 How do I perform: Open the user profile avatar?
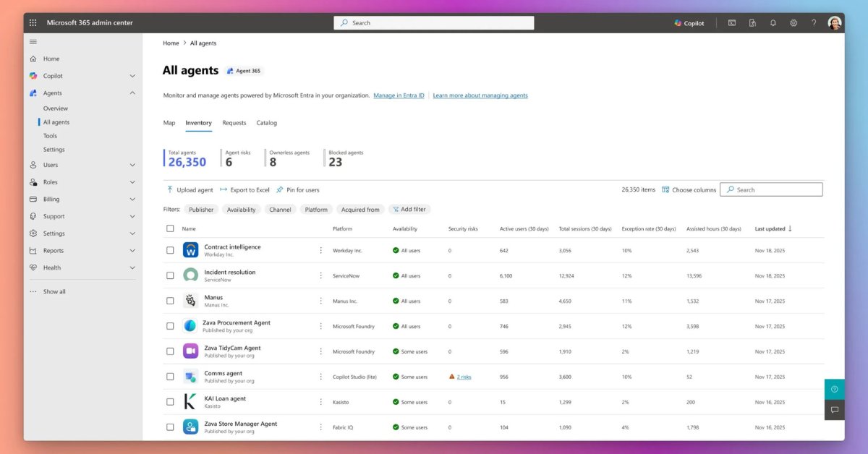coord(835,23)
